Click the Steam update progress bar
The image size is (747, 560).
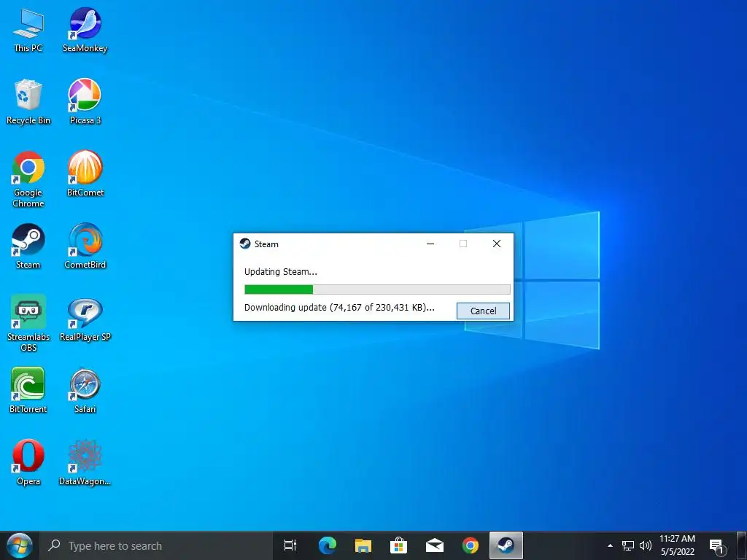pyautogui.click(x=377, y=289)
